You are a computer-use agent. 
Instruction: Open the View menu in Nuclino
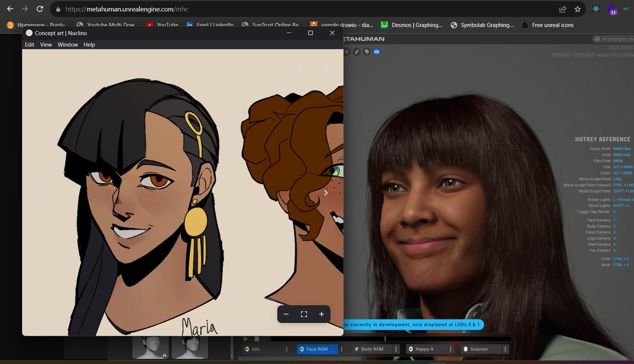tap(46, 45)
